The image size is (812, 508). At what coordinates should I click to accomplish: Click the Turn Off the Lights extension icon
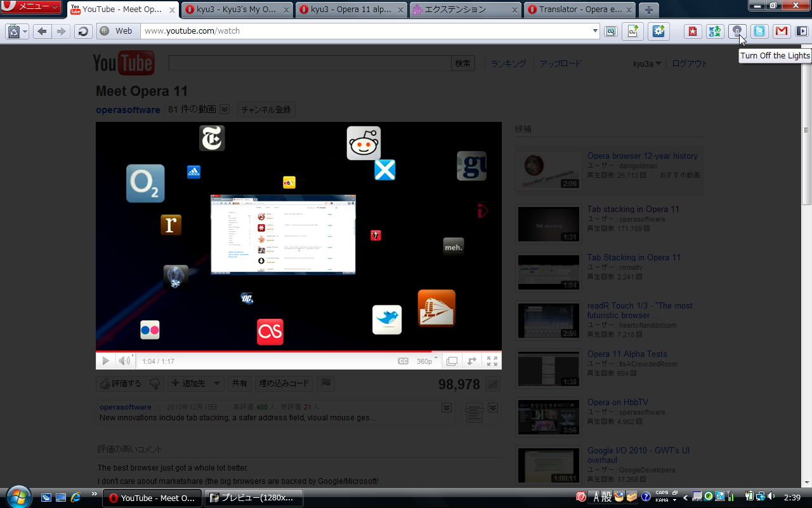point(737,30)
